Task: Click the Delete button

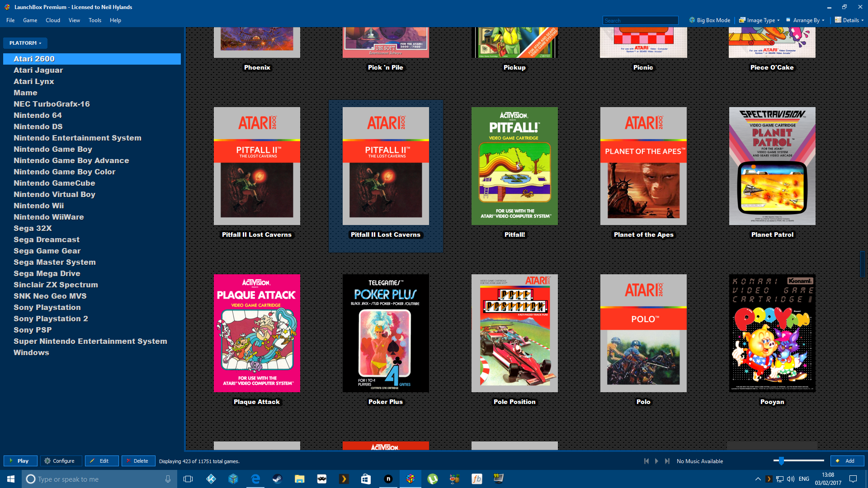Action: [x=138, y=461]
